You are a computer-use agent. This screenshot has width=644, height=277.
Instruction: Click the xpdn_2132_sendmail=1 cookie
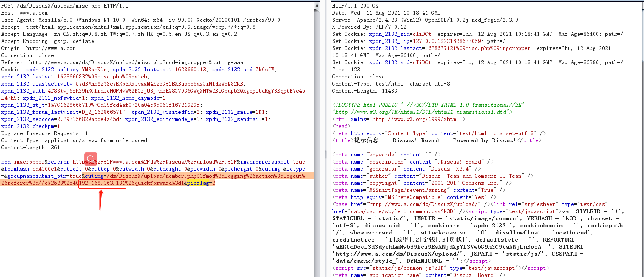click(237, 119)
